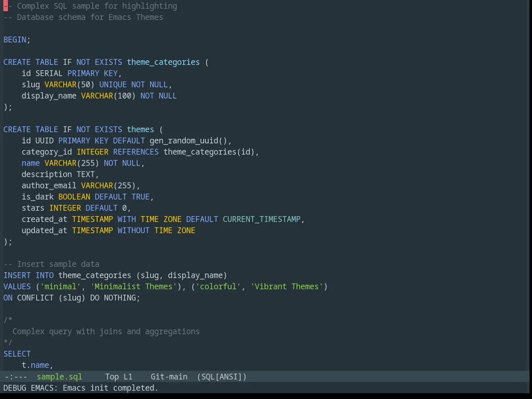Click the BEGIN keyword
The width and height of the screenshot is (532, 399).
pyautogui.click(x=15, y=39)
